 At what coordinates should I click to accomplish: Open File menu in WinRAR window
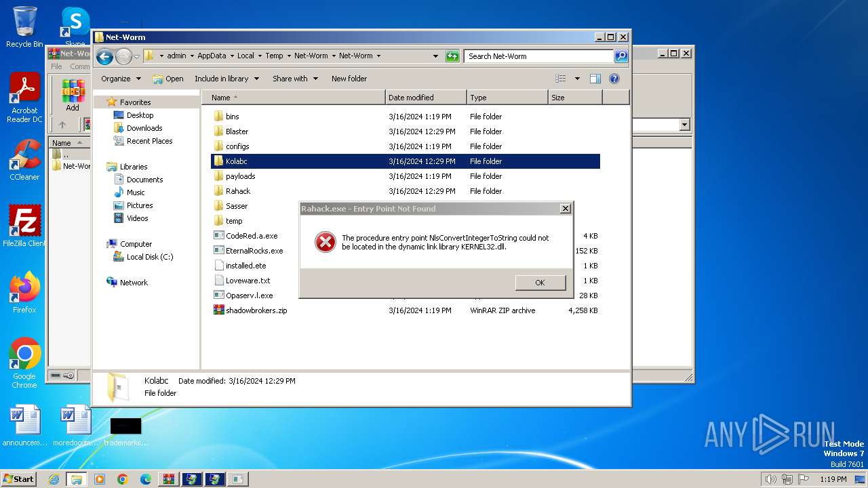point(56,66)
